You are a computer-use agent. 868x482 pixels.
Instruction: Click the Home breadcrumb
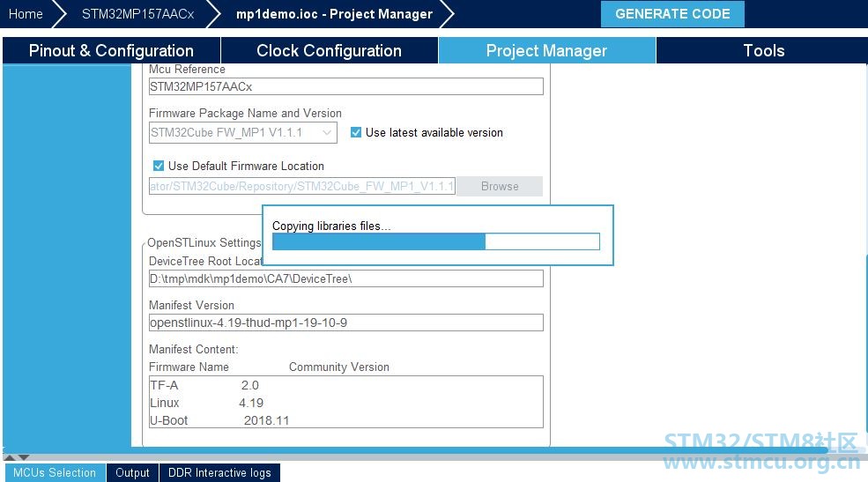tap(26, 14)
